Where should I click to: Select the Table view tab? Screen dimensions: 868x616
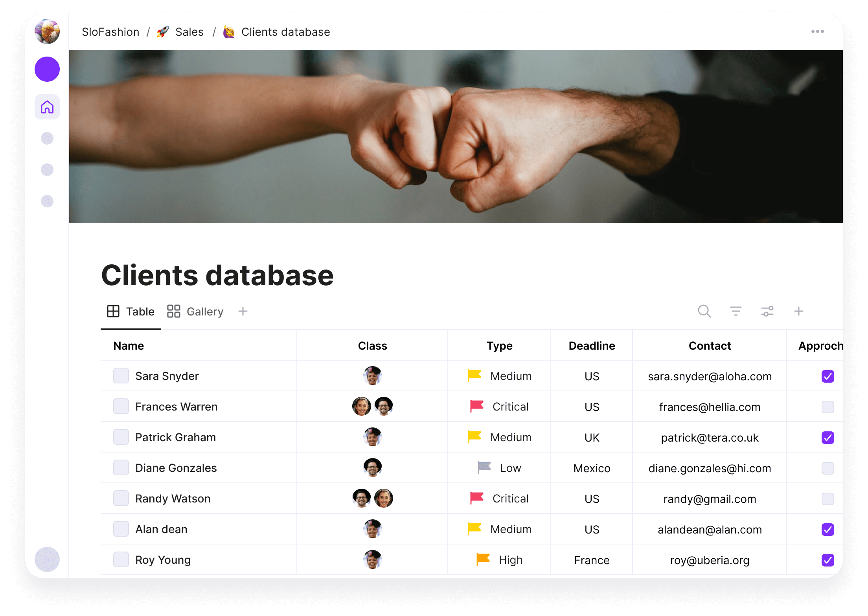(x=131, y=312)
